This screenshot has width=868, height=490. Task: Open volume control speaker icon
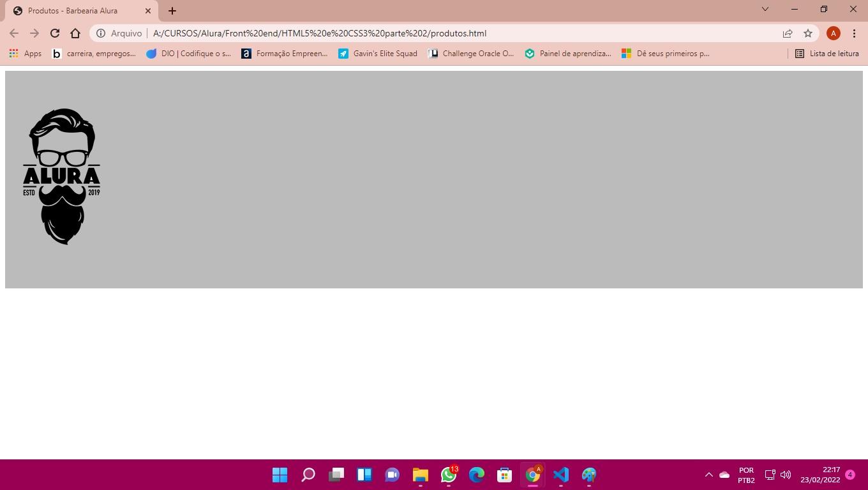tap(786, 475)
